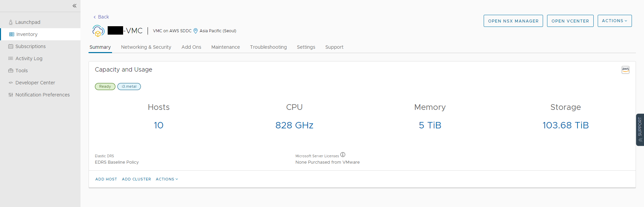The width and height of the screenshot is (644, 207).
Task: Switch to the Settings tab
Action: (306, 47)
